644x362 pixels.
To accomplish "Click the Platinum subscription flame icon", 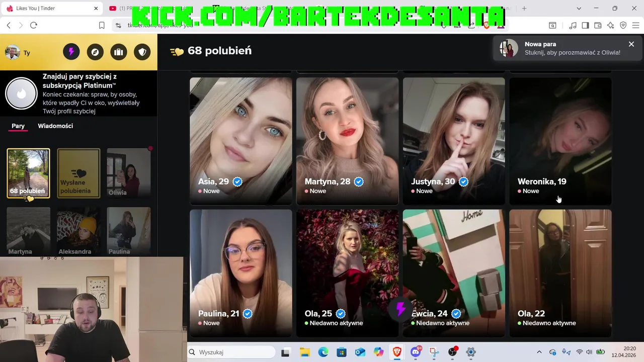I will click(21, 94).
